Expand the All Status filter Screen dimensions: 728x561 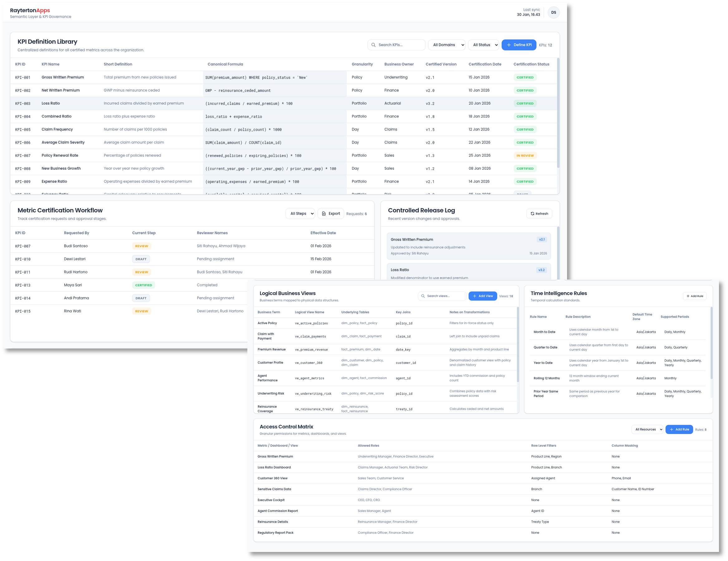484,45
